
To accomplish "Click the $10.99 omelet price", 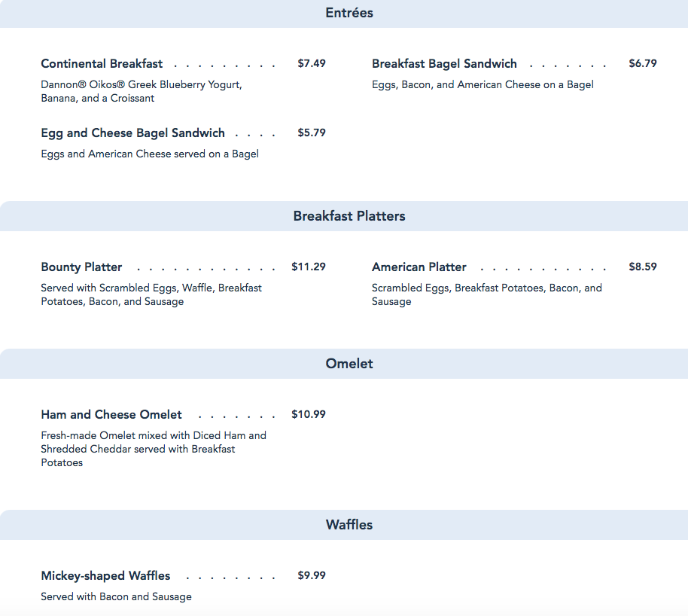I will tap(309, 415).
